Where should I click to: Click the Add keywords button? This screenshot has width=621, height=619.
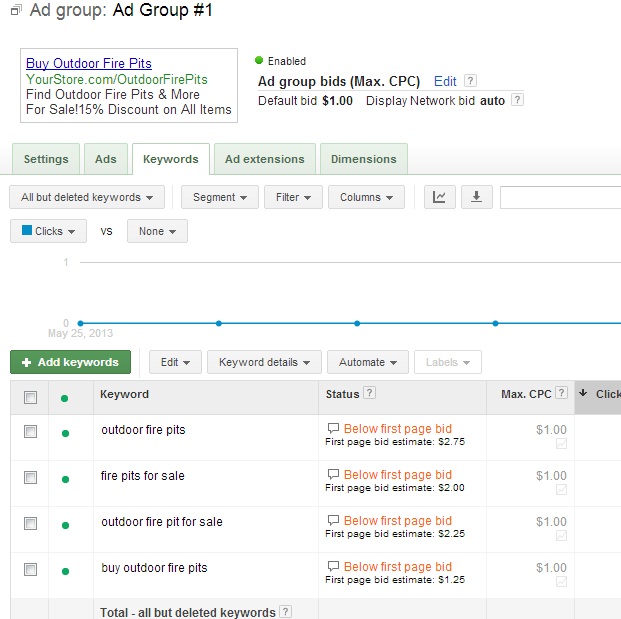70,362
